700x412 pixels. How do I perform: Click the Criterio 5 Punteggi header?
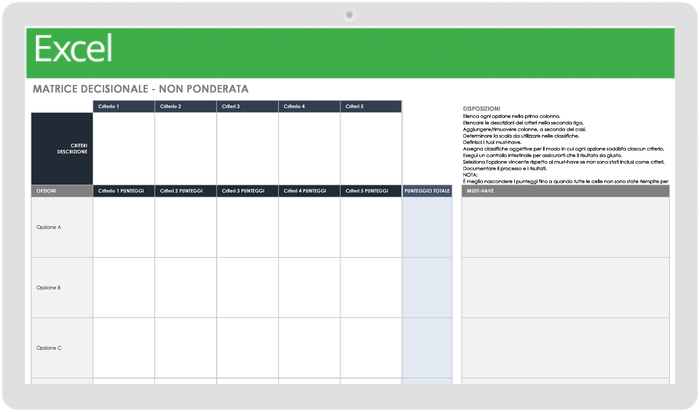click(371, 190)
